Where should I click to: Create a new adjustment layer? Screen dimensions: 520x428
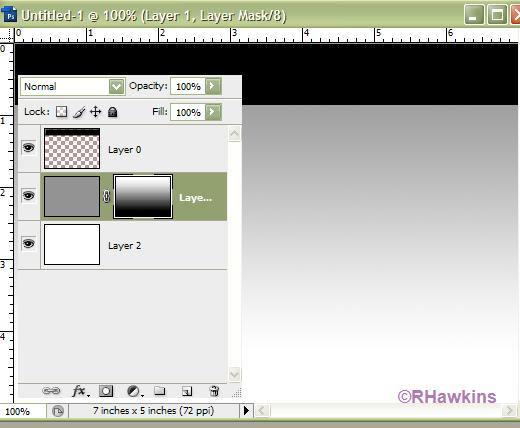click(x=134, y=391)
